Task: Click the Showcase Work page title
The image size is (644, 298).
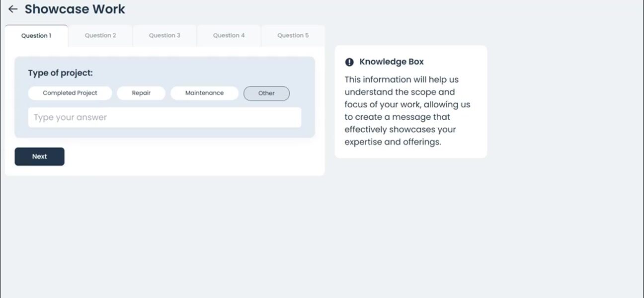Action: pyautogui.click(x=75, y=9)
